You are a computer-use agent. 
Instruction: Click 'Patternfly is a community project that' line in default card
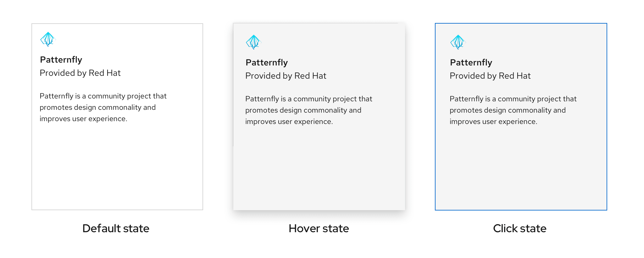click(x=103, y=96)
